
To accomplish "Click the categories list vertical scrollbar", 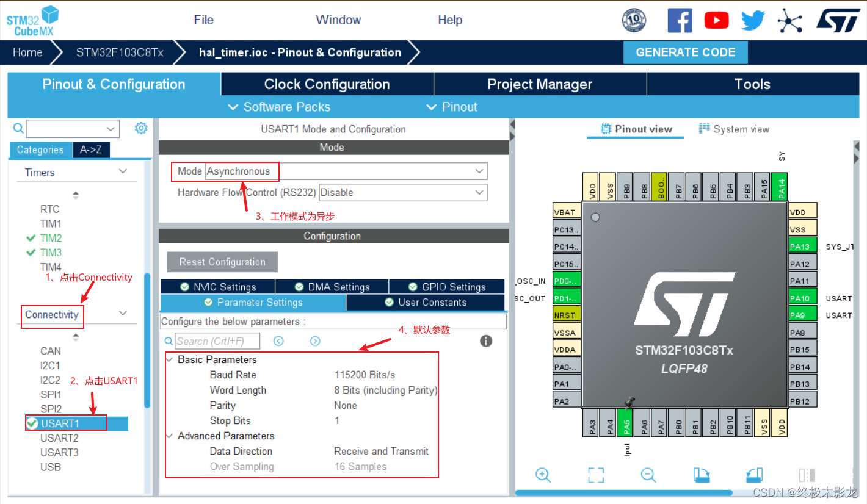I will (x=147, y=340).
